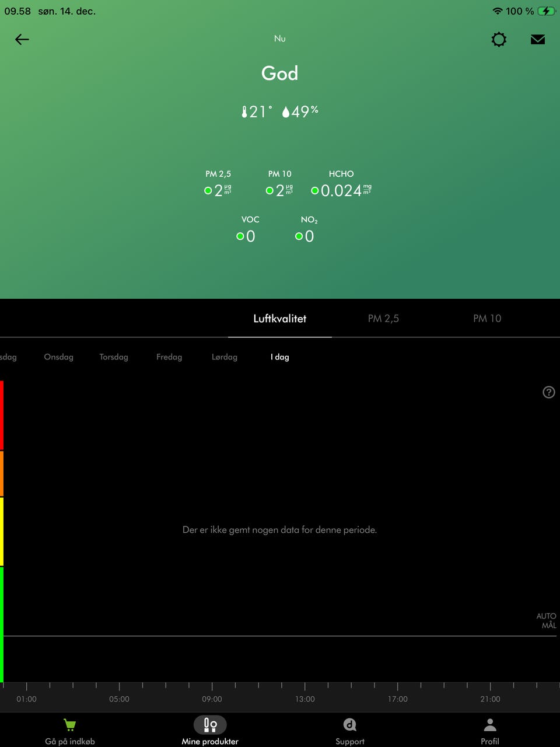The height and width of the screenshot is (747, 560).
Task: Tap the battery charging indicator
Action: (x=547, y=11)
